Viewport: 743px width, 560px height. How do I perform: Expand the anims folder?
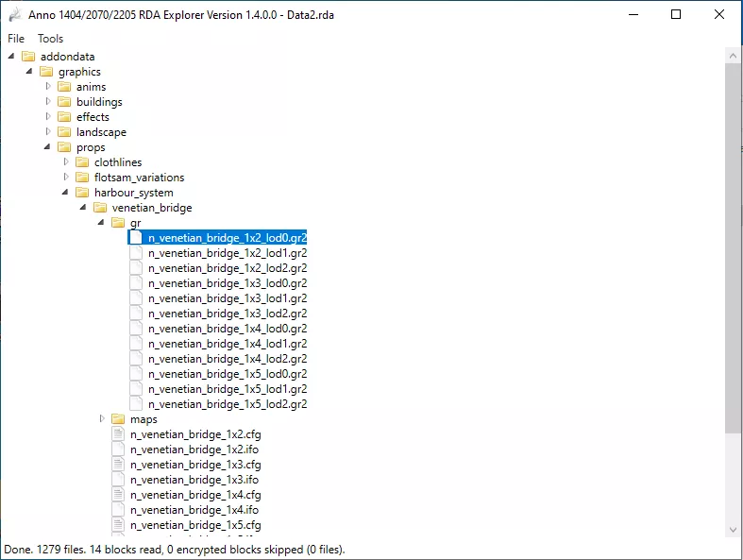48,86
